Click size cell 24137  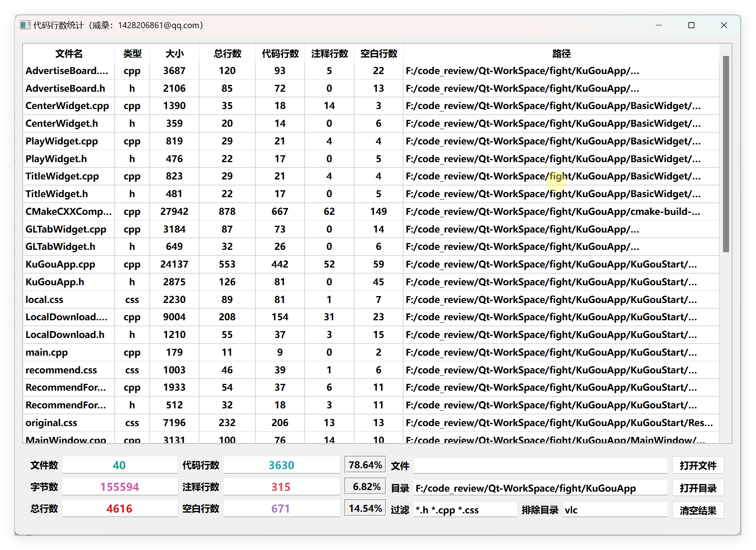[x=174, y=264]
